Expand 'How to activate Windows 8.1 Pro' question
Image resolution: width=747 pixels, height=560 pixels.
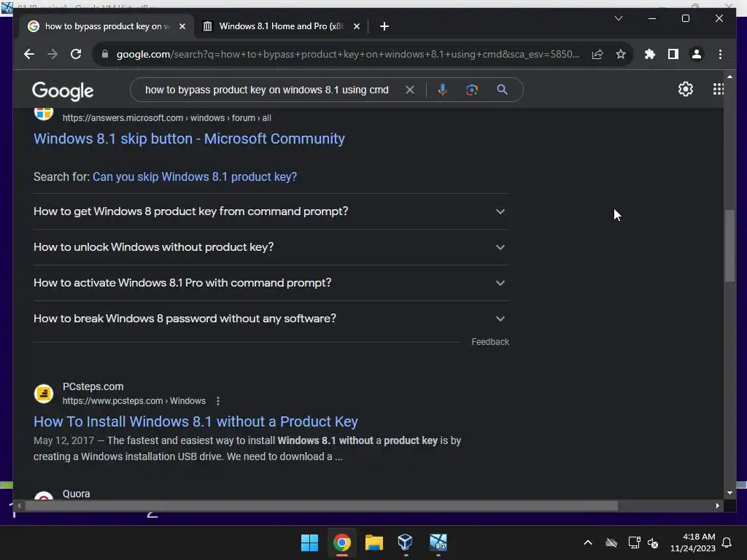click(271, 283)
